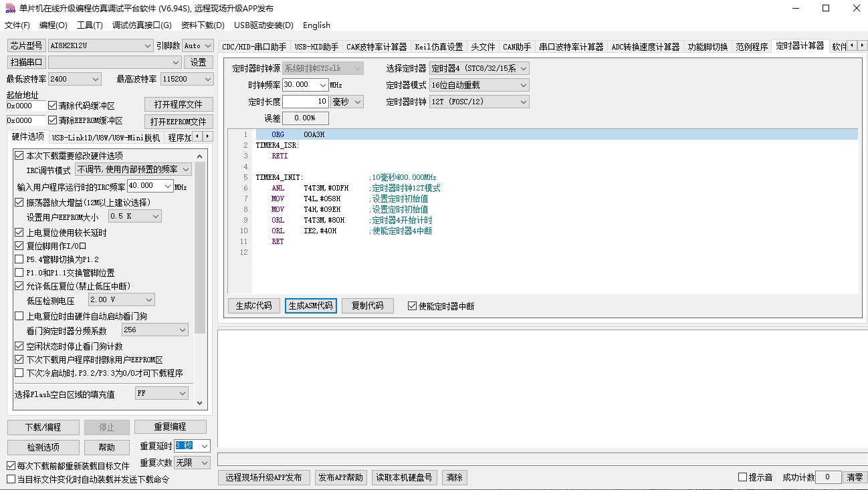Open IRC调节模式 dropdown
This screenshot has width=868, height=490.
click(133, 170)
